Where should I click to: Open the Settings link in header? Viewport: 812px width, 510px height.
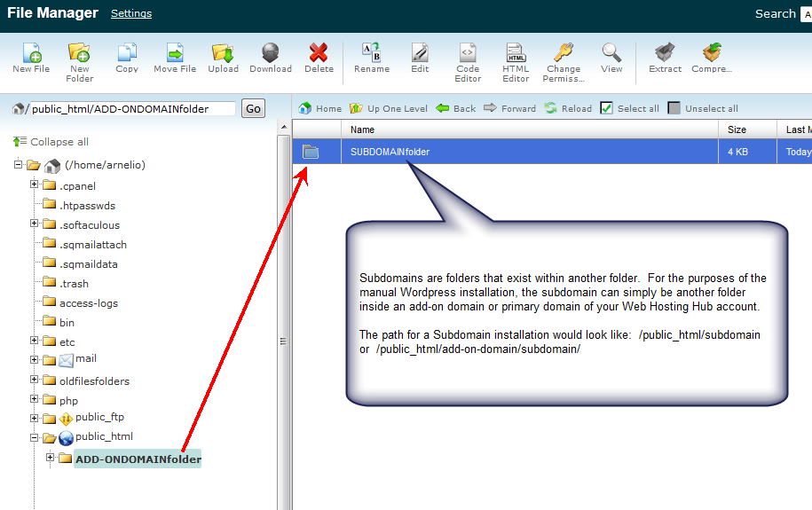(x=131, y=13)
